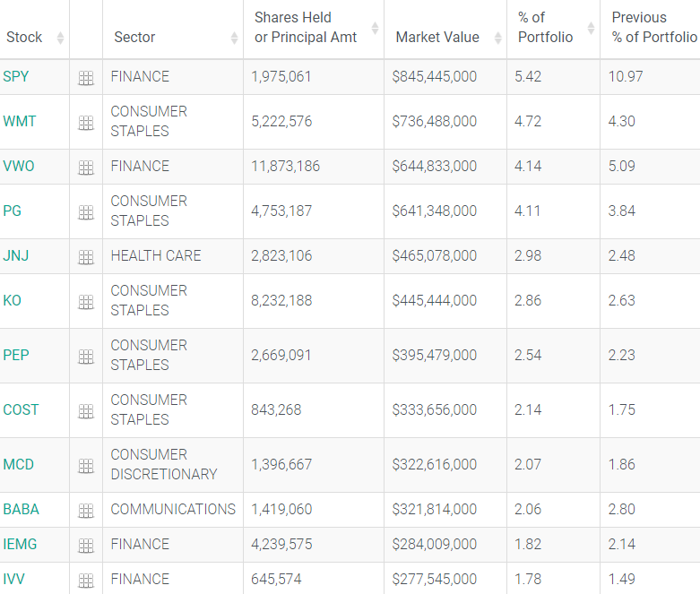Viewport: 700px width, 594px height.
Task: Select portfolio percentage 1.78
Action: [528, 580]
